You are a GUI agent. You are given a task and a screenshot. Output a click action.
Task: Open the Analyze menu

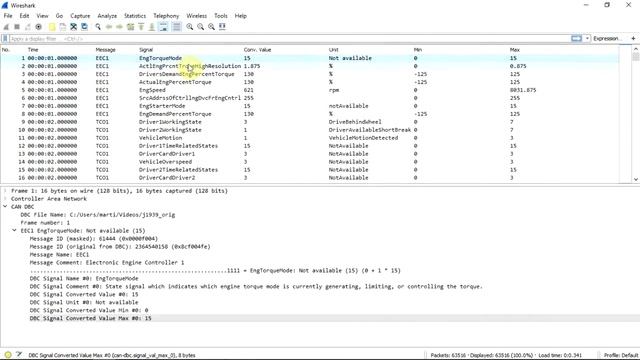pos(107,16)
